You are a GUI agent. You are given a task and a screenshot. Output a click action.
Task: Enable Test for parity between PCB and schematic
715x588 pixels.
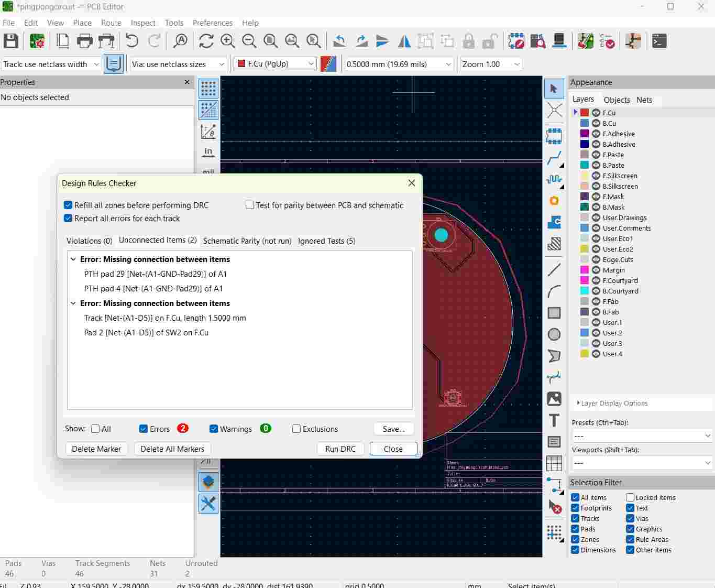coord(250,205)
